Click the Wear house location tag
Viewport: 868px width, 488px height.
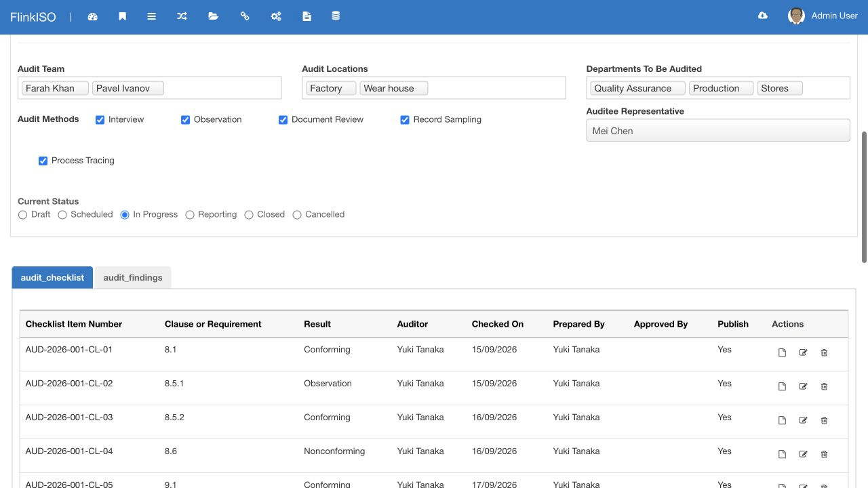click(393, 88)
